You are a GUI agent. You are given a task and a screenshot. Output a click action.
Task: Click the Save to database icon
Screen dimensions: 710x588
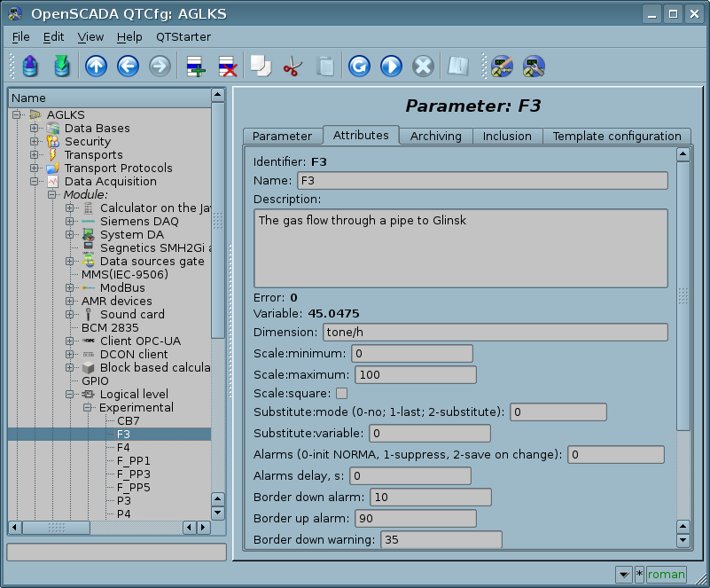pos(61,67)
